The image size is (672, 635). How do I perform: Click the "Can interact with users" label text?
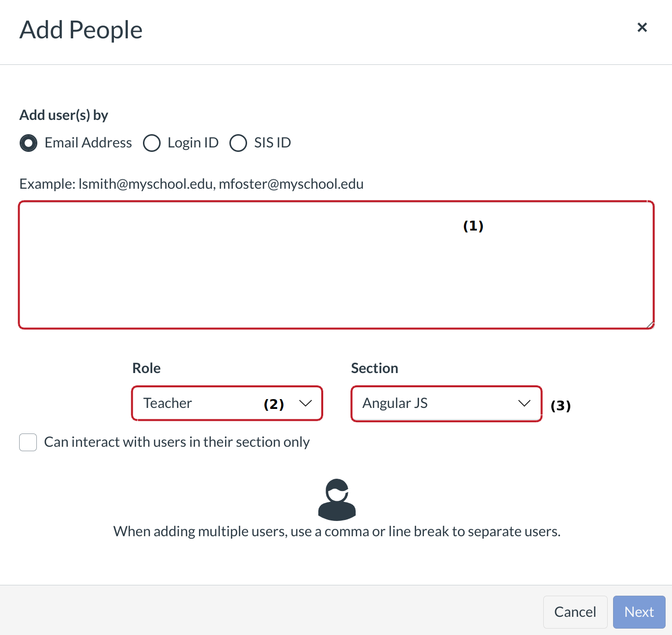[x=177, y=442]
